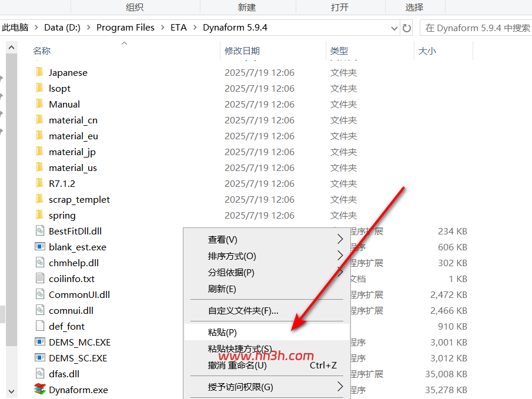Choose 分组依据(P) in the context menu

click(x=267, y=272)
